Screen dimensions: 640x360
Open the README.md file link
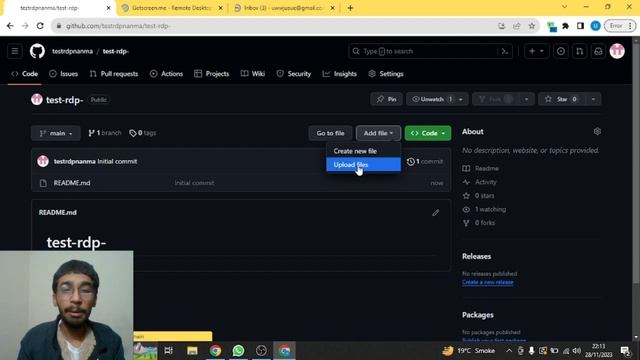point(72,183)
